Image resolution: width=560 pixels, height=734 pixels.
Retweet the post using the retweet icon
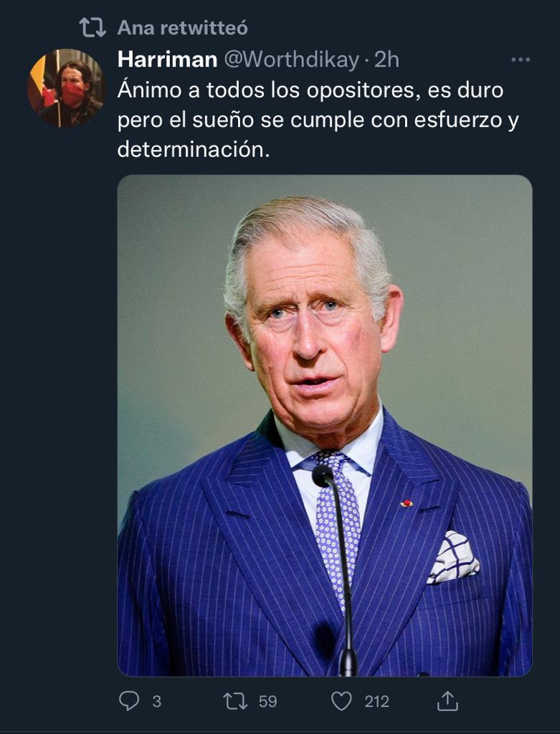235,701
